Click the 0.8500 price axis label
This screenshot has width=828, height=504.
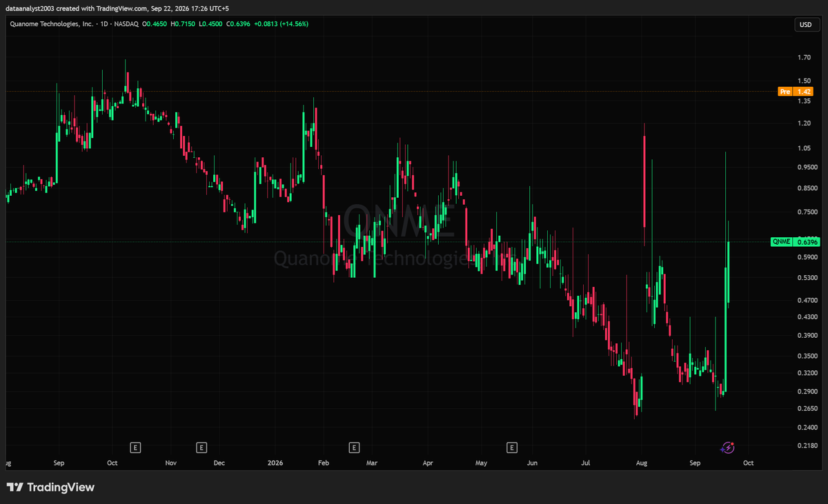[x=807, y=188]
